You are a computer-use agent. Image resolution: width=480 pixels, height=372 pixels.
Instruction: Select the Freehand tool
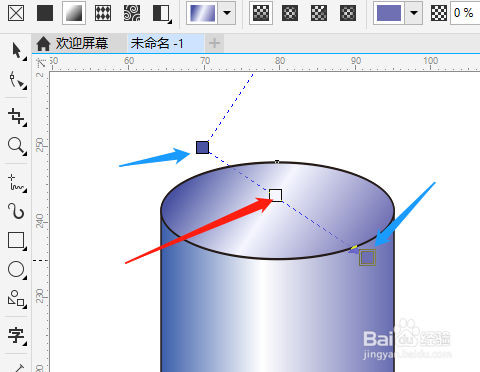[17, 183]
